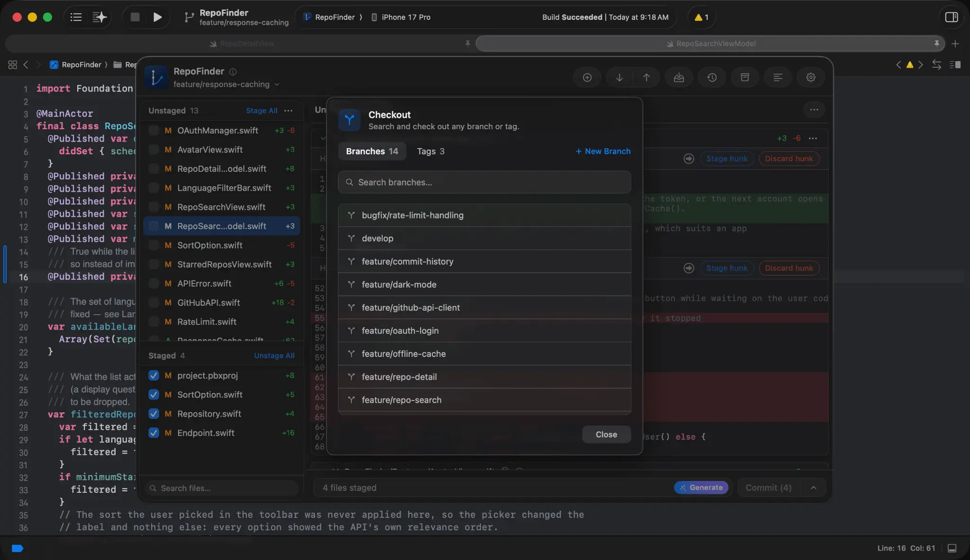Push changes with the up arrow icon
Image resolution: width=970 pixels, height=560 pixels.
647,77
